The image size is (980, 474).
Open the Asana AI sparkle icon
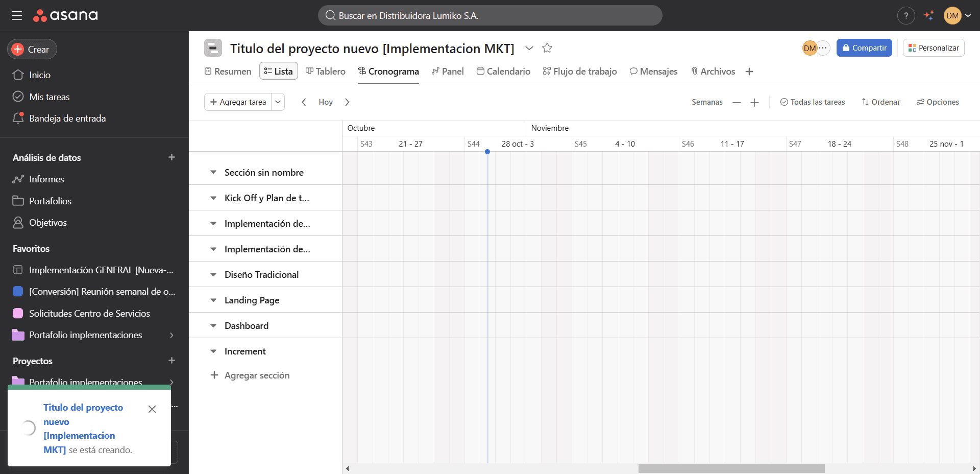tap(929, 16)
